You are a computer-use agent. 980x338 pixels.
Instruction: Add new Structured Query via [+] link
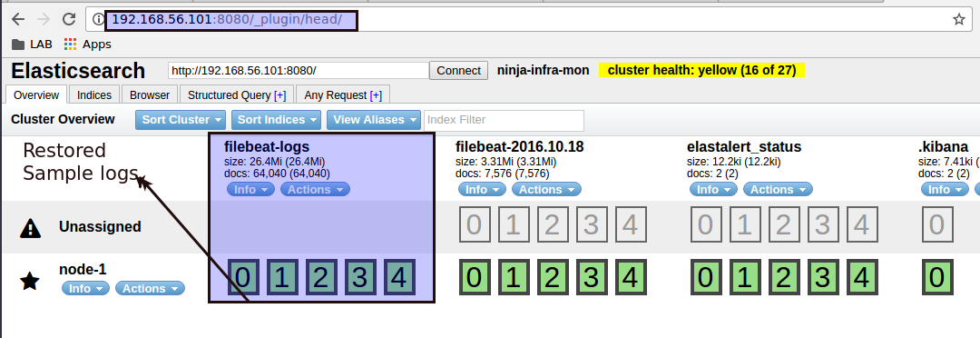coord(279,95)
